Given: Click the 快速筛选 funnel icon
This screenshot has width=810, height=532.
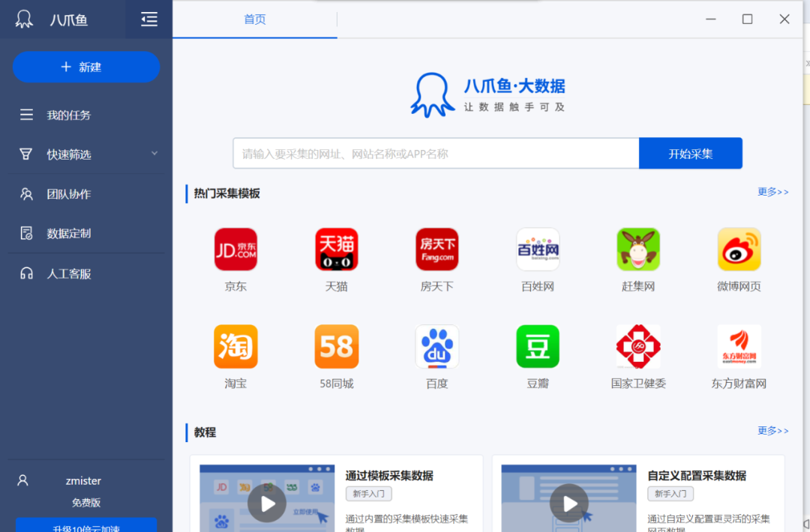Looking at the screenshot, I should [25, 154].
